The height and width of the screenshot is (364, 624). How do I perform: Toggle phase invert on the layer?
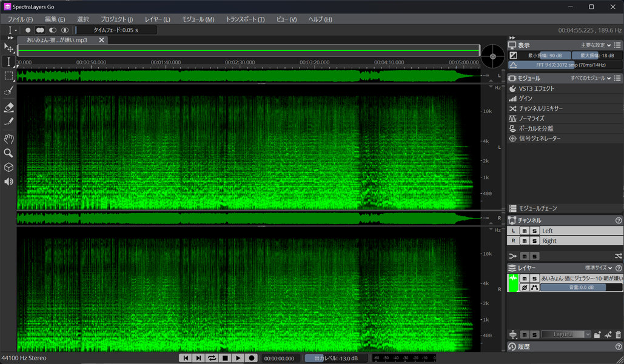[525, 288]
